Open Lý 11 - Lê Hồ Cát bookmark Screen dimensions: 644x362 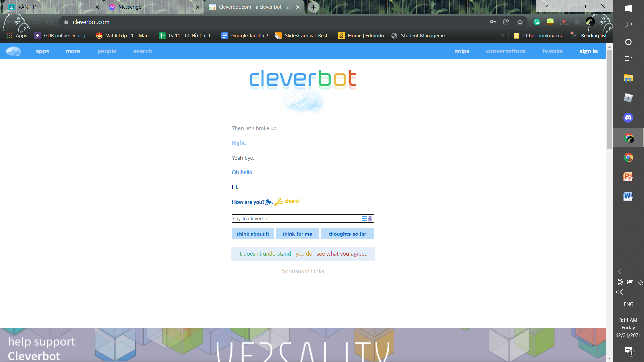click(x=187, y=36)
